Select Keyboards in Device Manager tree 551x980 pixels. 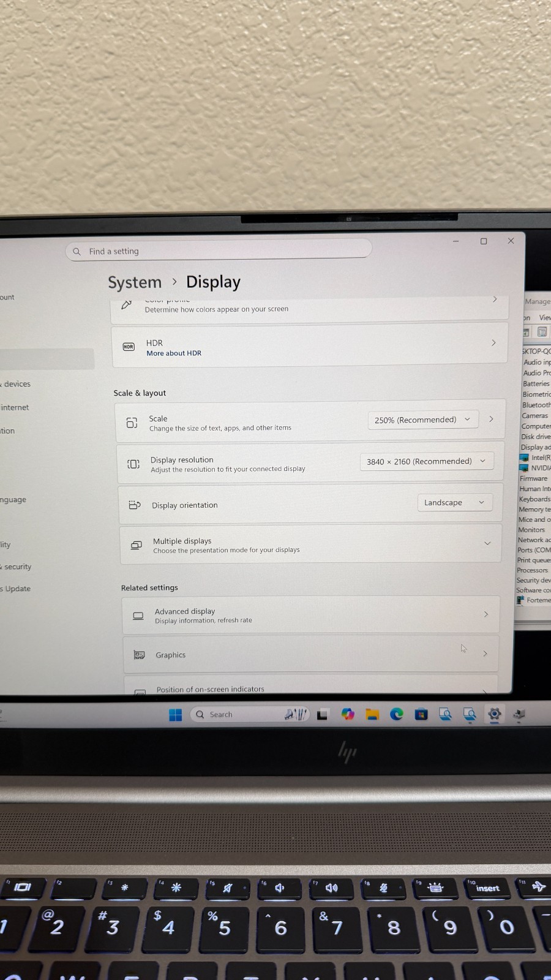pos(534,499)
